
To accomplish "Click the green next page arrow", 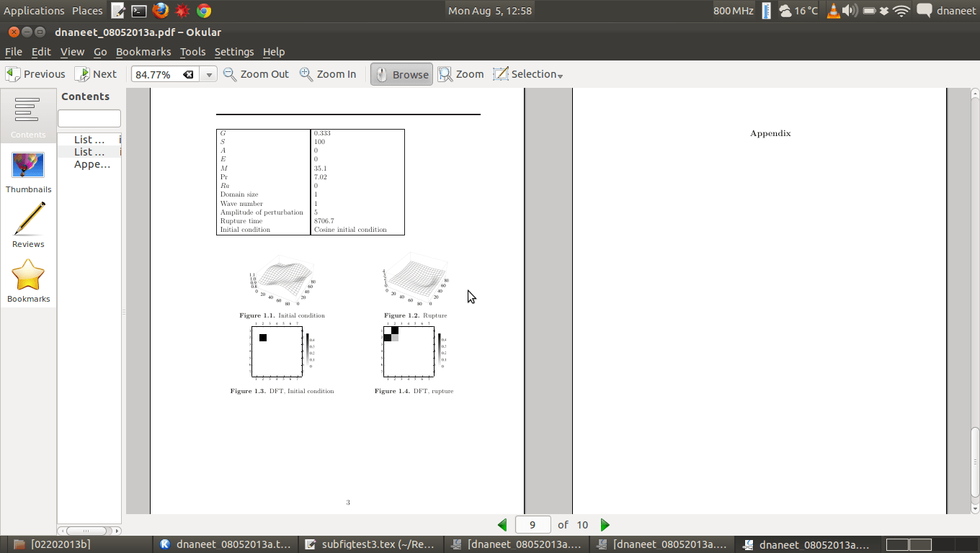I will [x=605, y=525].
